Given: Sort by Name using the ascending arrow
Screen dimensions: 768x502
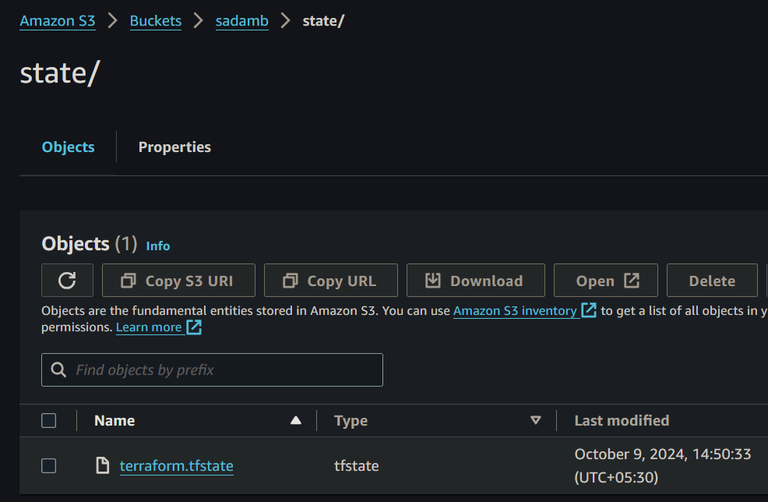Looking at the screenshot, I should pos(295,421).
